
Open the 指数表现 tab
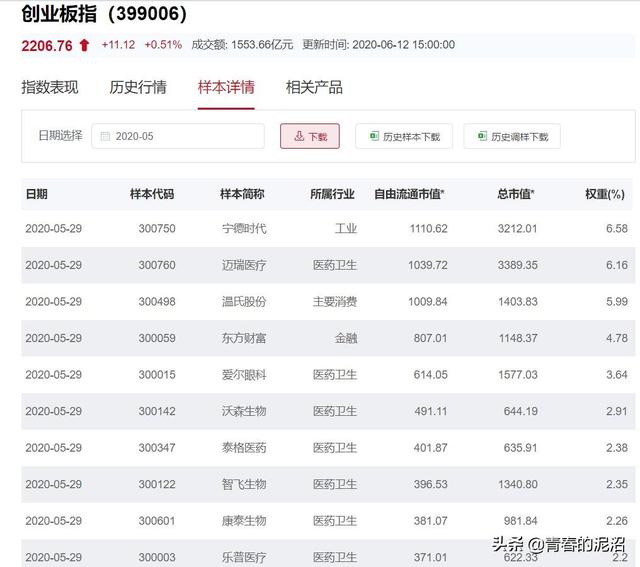tap(50, 87)
